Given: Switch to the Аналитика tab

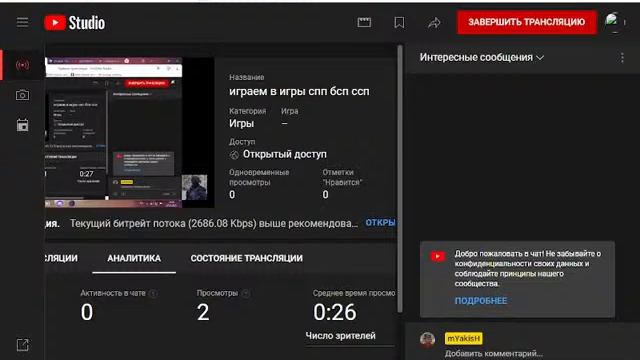Looking at the screenshot, I should (134, 258).
